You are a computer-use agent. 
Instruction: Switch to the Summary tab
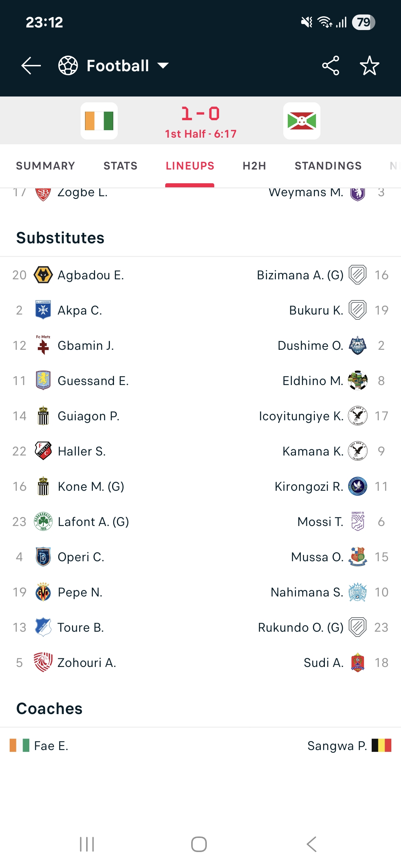point(45,166)
